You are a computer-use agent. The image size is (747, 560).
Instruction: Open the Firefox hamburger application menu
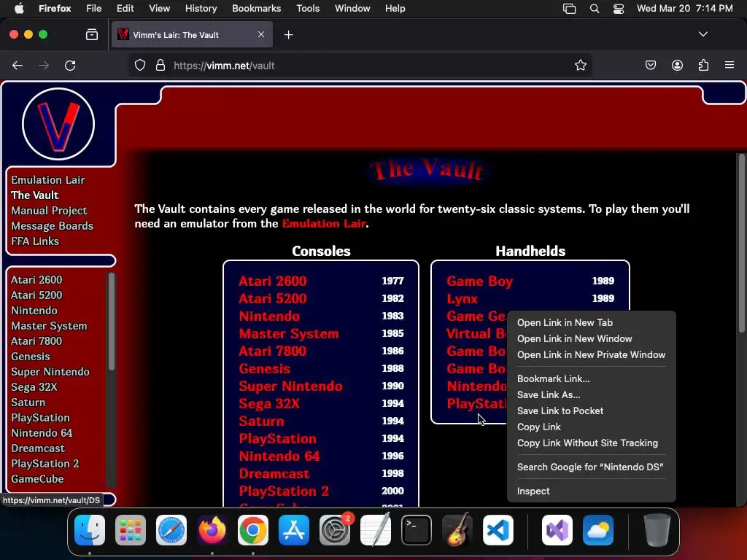[x=729, y=65]
